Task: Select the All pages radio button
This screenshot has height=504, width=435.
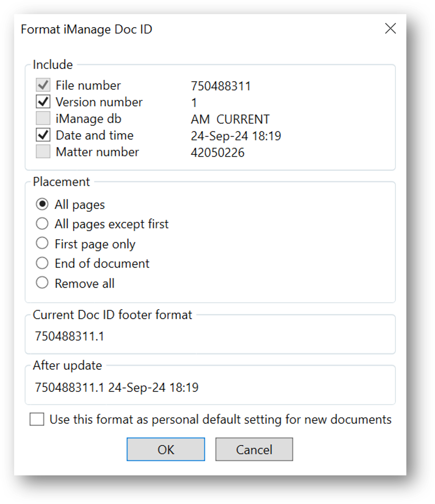Action: pyautogui.click(x=42, y=204)
